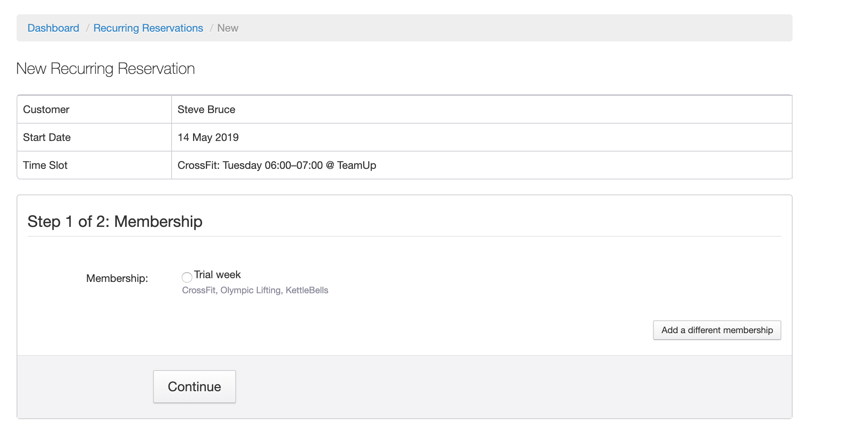Click the Start Date row label
868x444 pixels.
[47, 138]
